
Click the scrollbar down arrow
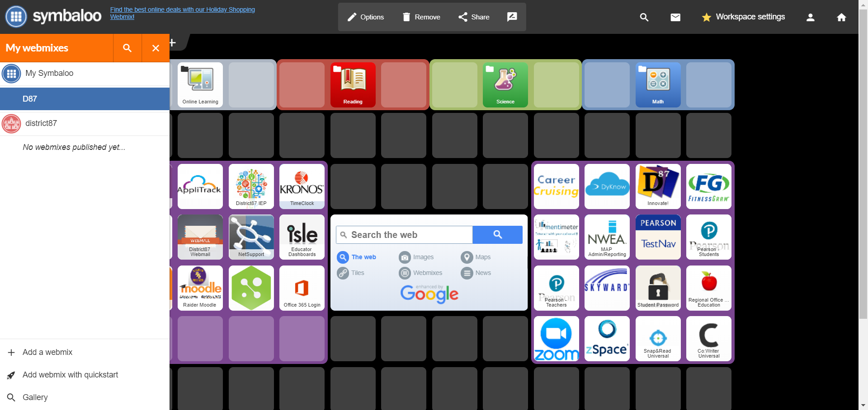click(863, 405)
